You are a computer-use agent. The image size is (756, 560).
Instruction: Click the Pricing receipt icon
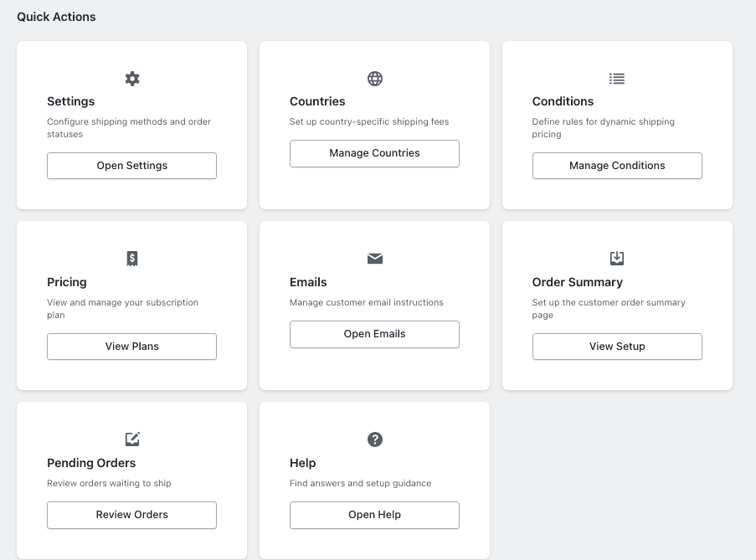pos(132,259)
